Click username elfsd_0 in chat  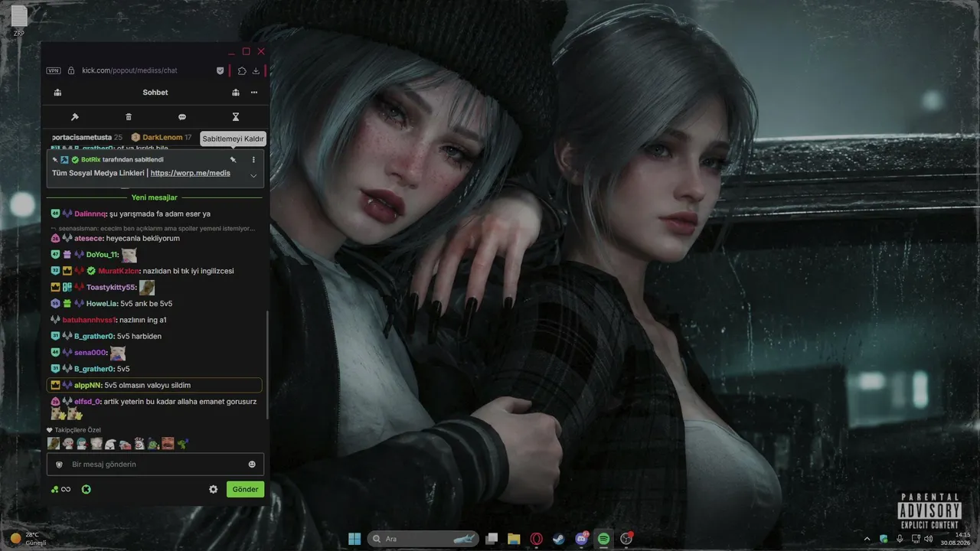pos(88,401)
